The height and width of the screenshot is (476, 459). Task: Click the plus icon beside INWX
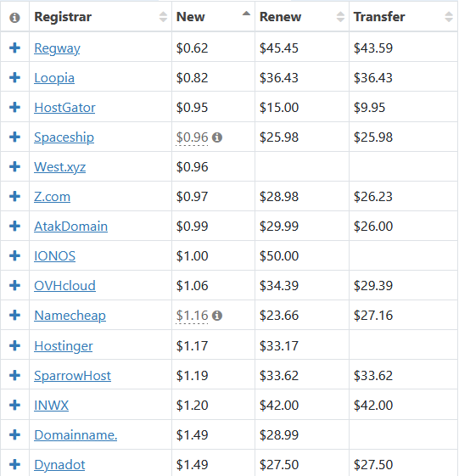click(14, 405)
